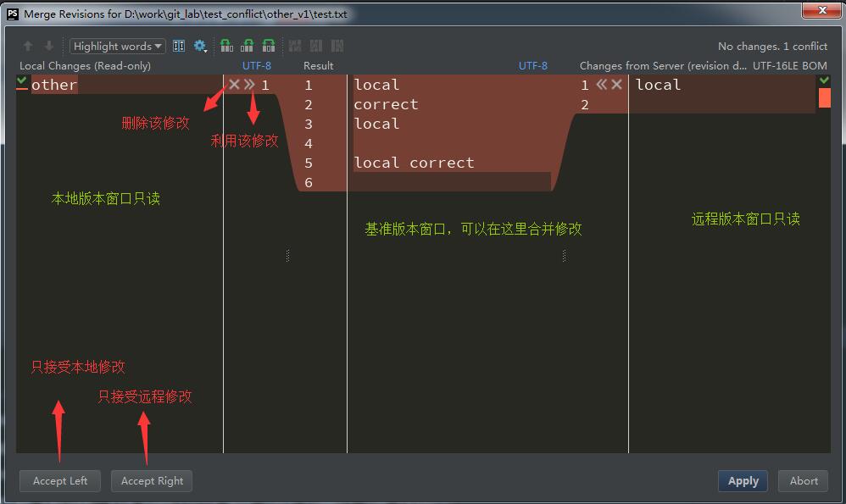This screenshot has height=504, width=846.
Task: Apply all non-conflicting changes from right
Action: click(269, 47)
